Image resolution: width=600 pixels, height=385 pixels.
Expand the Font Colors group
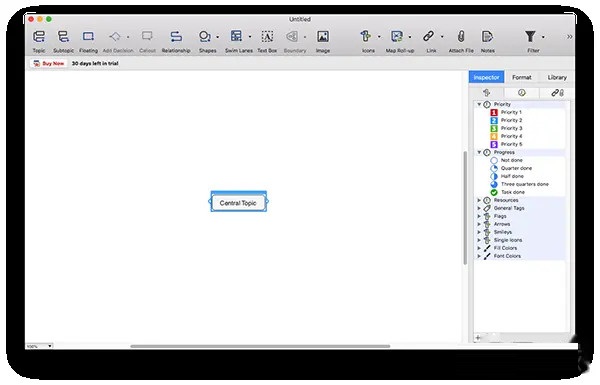(479, 256)
